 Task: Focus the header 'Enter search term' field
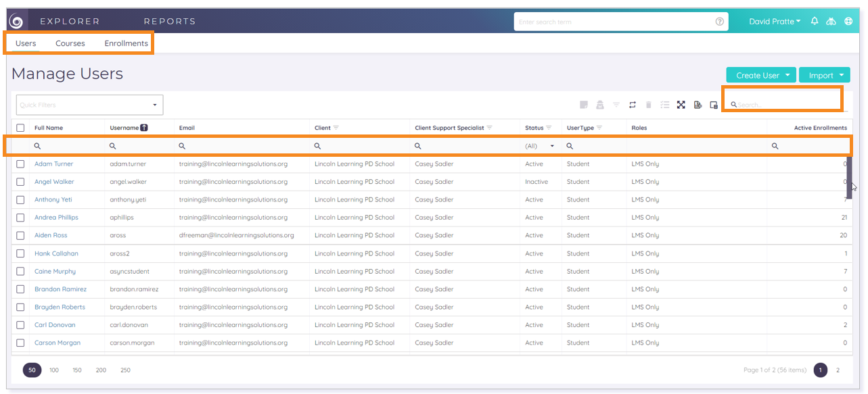(621, 22)
